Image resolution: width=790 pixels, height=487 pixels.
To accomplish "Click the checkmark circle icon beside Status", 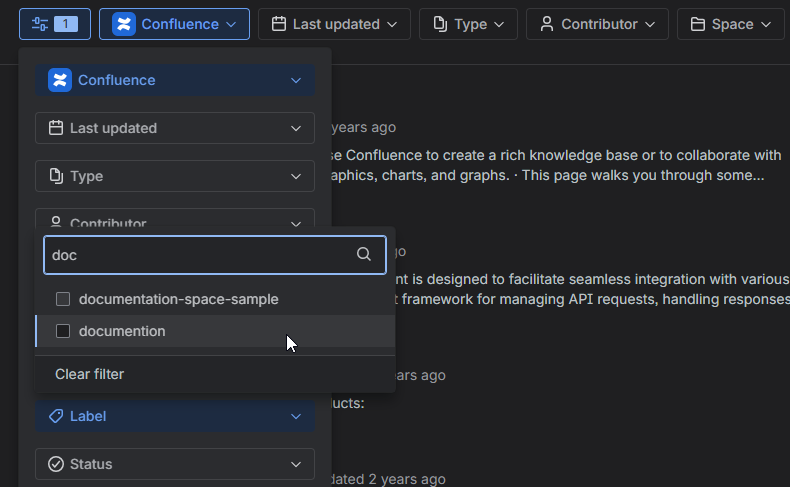I will click(x=56, y=464).
